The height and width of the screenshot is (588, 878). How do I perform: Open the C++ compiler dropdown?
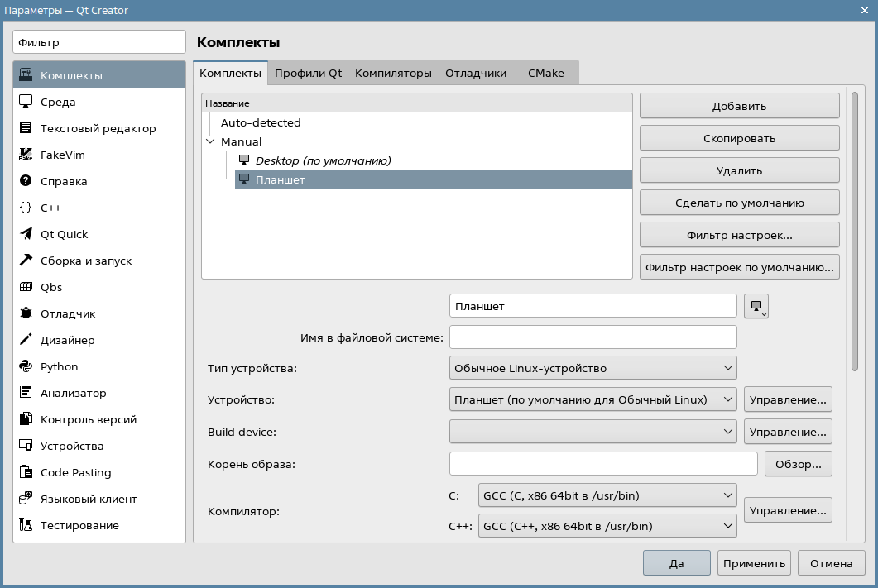tap(607, 526)
